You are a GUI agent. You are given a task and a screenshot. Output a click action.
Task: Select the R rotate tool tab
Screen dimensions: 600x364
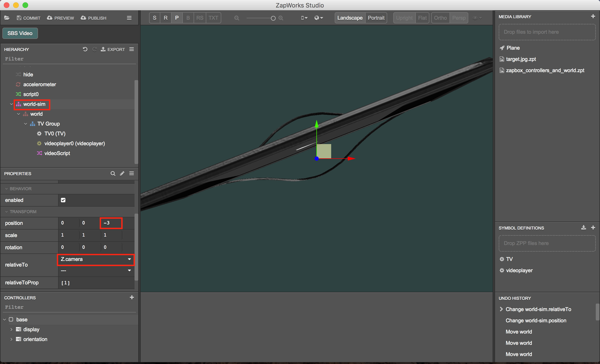165,18
